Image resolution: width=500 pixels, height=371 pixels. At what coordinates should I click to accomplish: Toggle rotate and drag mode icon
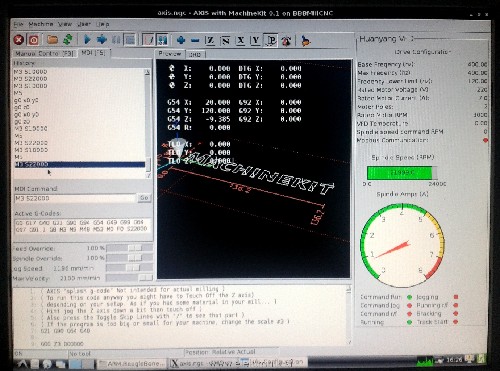click(x=286, y=41)
